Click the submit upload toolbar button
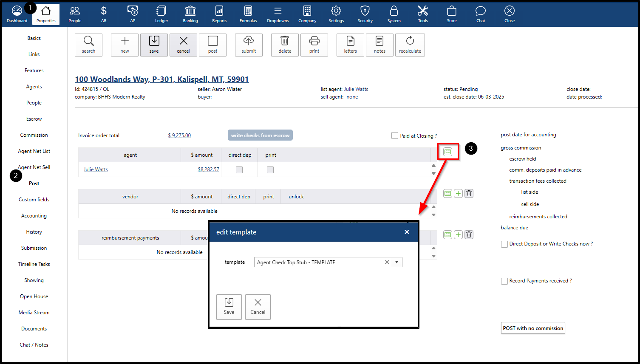This screenshot has height=364, width=640. pyautogui.click(x=249, y=45)
